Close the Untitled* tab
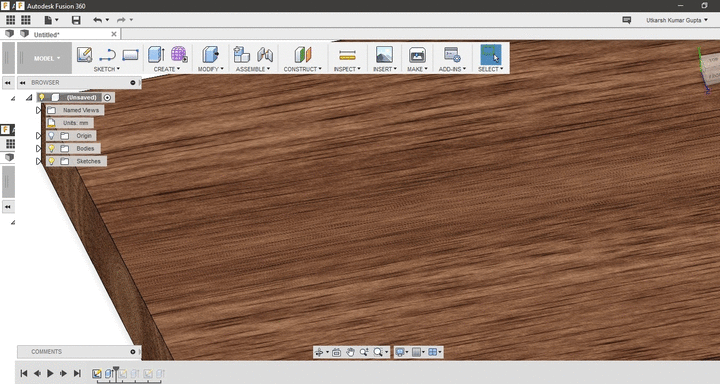The image size is (720, 384). point(114,34)
